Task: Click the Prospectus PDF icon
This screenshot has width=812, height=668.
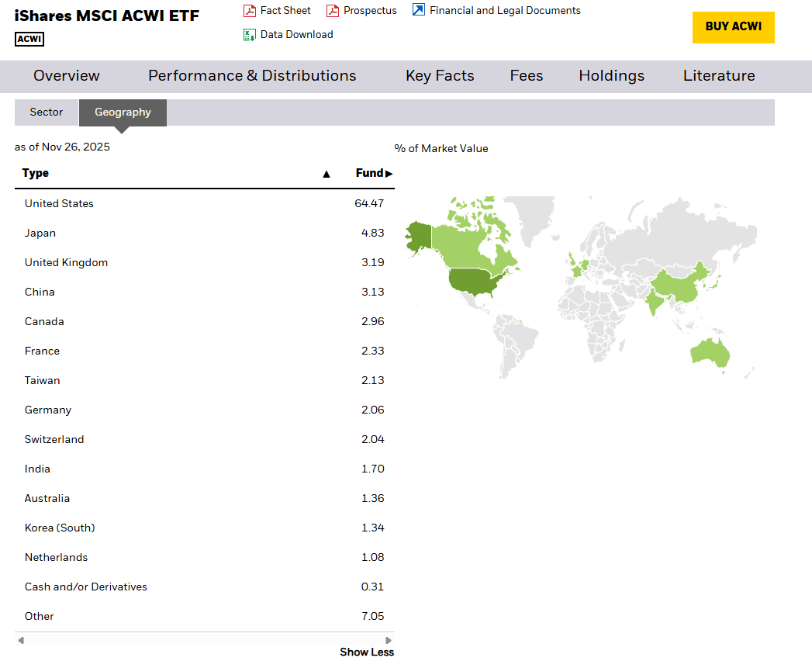Action: [333, 11]
